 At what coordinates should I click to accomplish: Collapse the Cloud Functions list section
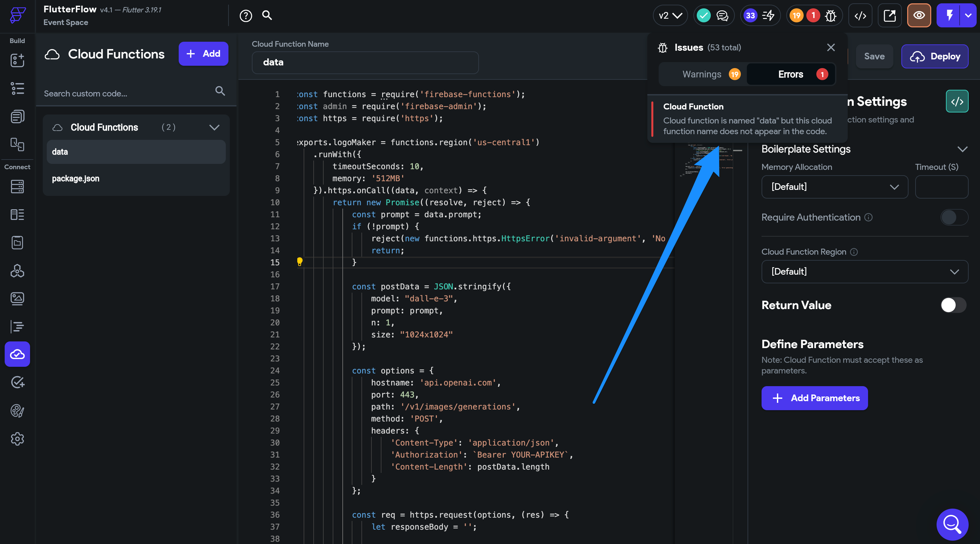pos(214,127)
